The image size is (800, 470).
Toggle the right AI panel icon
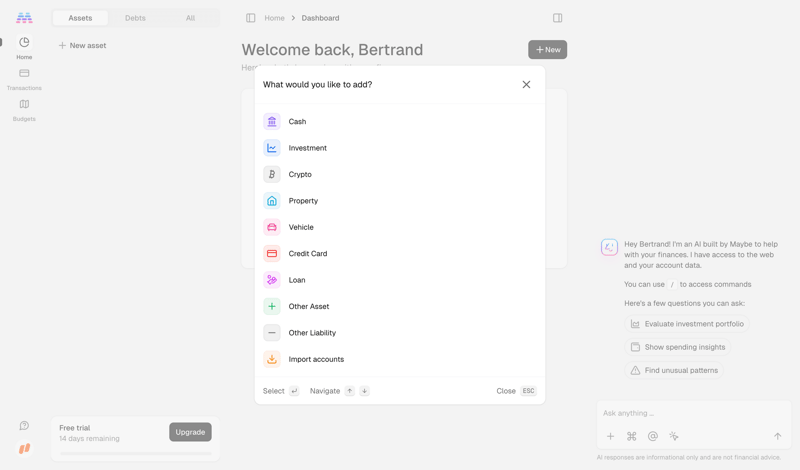558,18
